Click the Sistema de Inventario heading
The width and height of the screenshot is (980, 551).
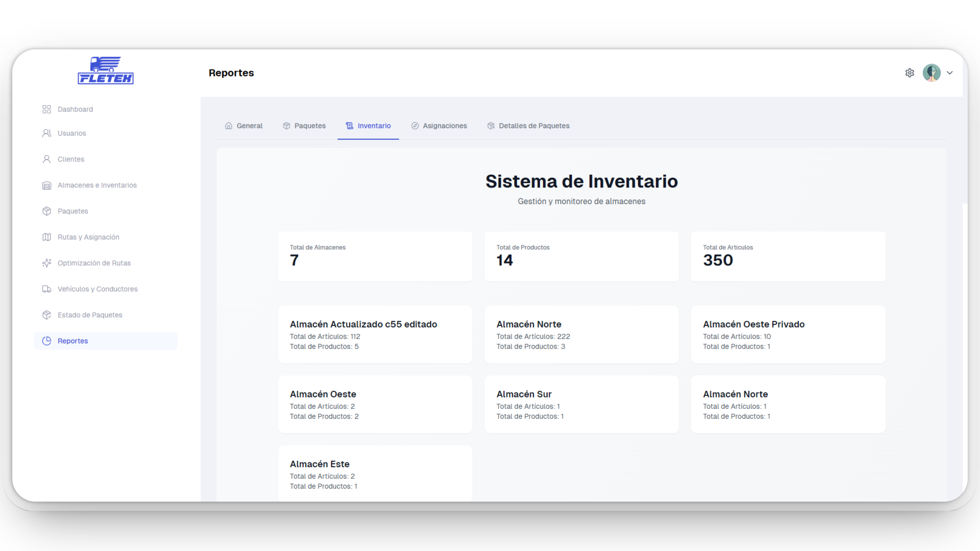582,181
